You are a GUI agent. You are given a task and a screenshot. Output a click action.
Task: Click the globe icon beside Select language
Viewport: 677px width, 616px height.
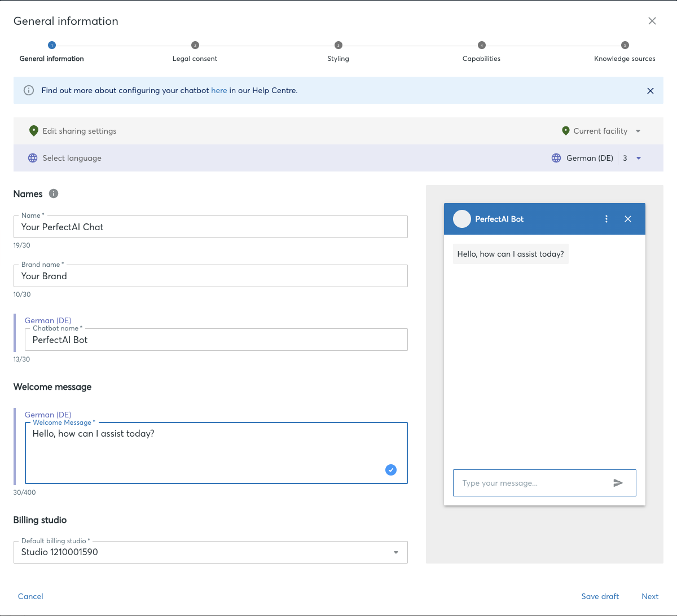point(33,158)
